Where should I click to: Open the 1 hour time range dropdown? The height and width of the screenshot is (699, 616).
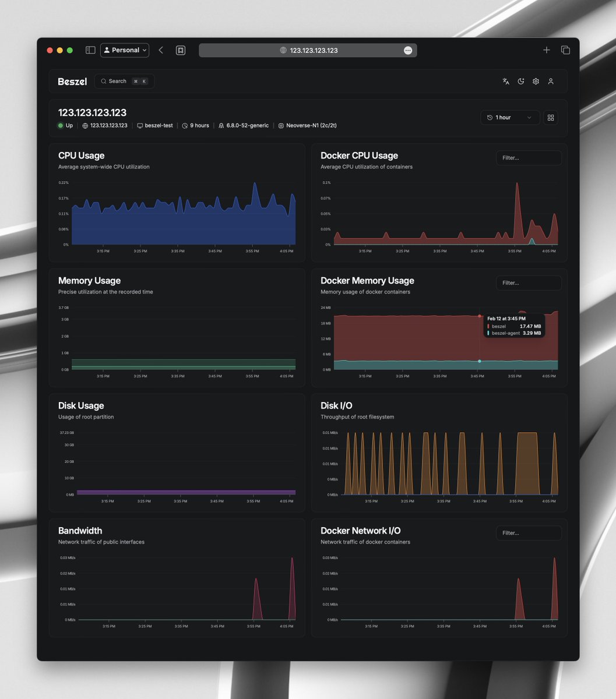pyautogui.click(x=509, y=117)
